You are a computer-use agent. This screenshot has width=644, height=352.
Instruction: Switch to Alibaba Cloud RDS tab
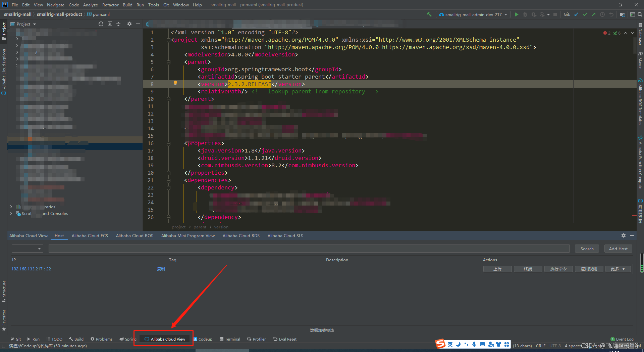[x=241, y=235]
